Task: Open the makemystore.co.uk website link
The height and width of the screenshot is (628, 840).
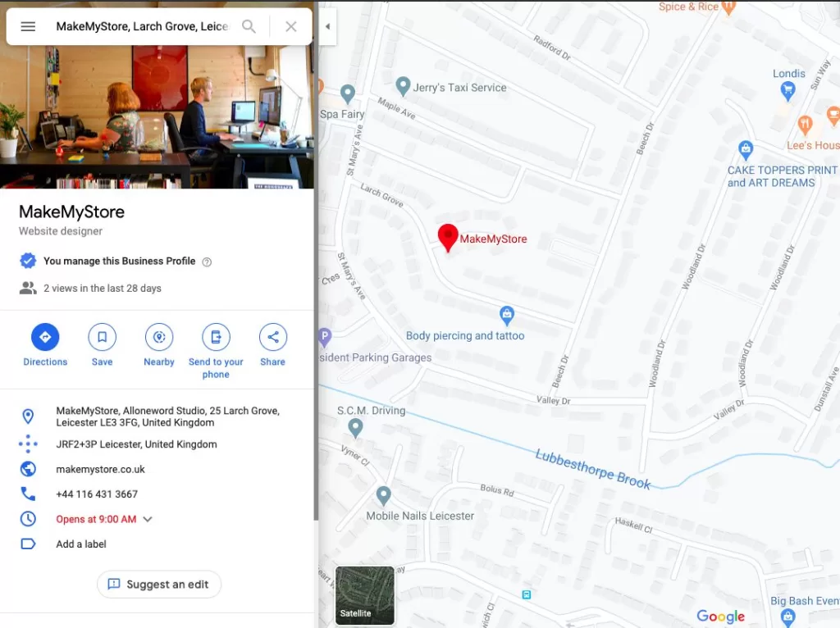Action: [100, 470]
